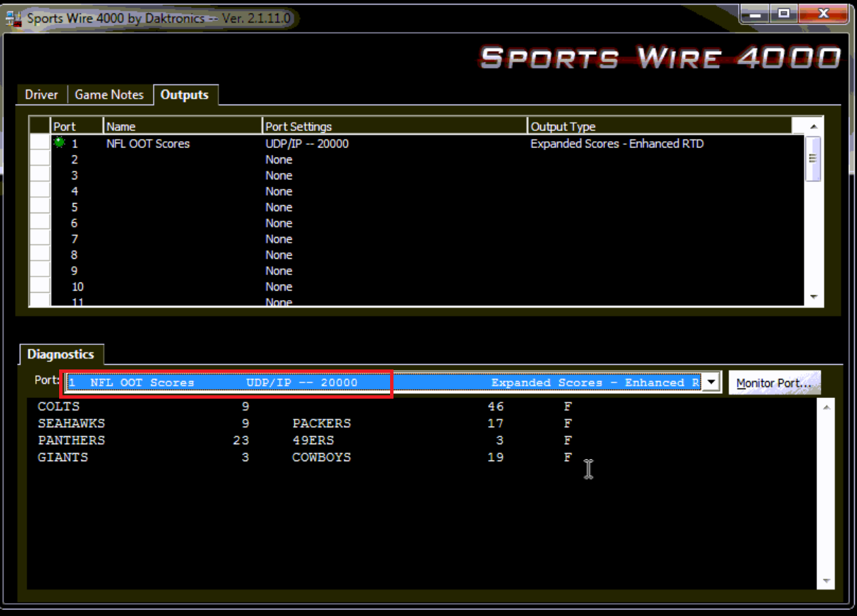Select the Diagnostics tab
The image size is (857, 616).
click(x=60, y=355)
